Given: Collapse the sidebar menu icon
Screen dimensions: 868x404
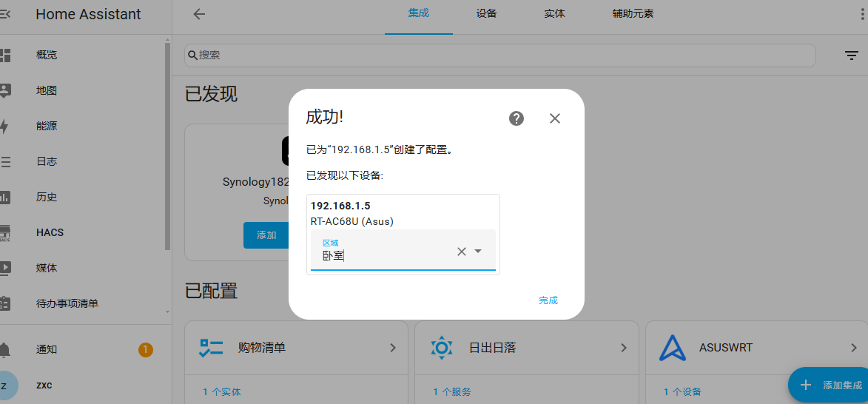Looking at the screenshot, I should click(4, 14).
